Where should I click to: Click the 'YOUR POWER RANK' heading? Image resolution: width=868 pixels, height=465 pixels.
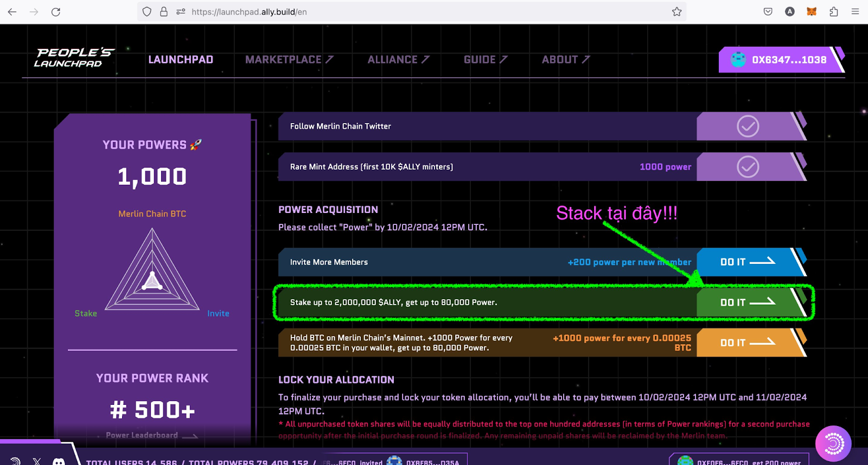pos(152,378)
